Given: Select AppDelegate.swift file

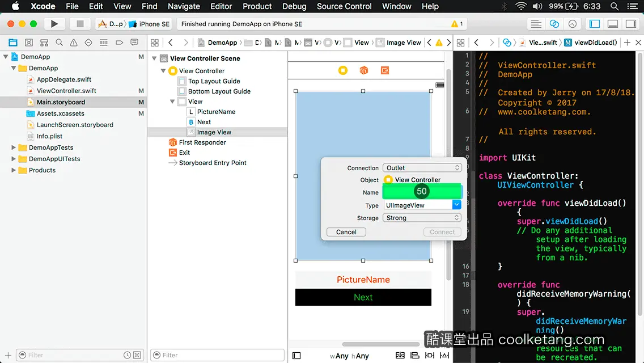Looking at the screenshot, I should tap(63, 79).
